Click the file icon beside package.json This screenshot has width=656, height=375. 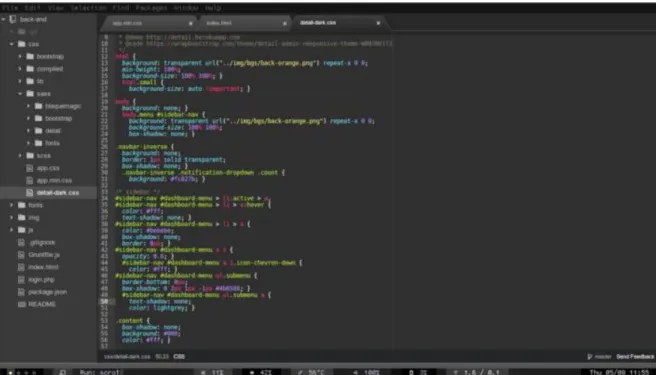click(x=21, y=292)
